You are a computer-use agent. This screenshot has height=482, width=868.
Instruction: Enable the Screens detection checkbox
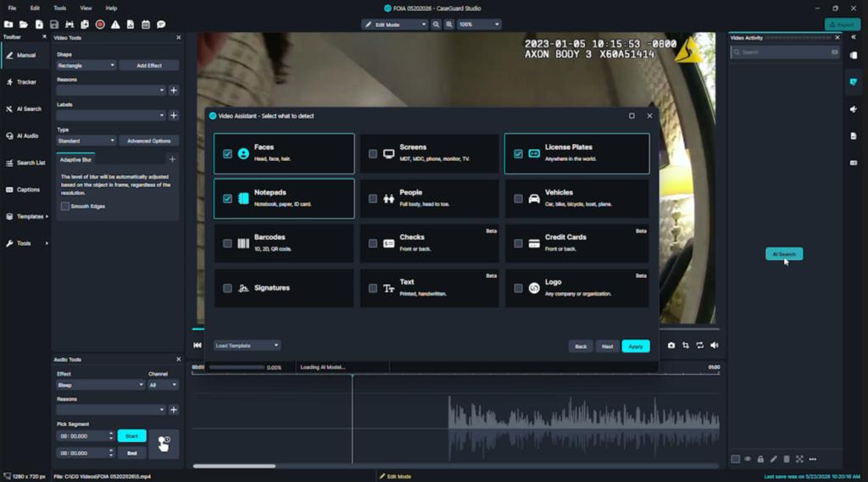tap(373, 154)
